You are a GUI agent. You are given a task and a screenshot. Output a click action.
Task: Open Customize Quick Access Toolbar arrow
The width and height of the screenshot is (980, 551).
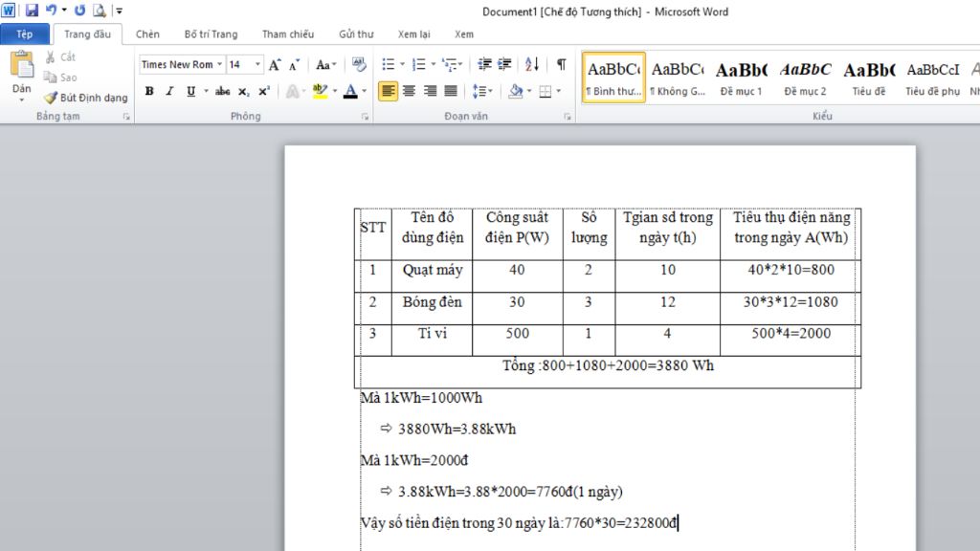(x=120, y=11)
